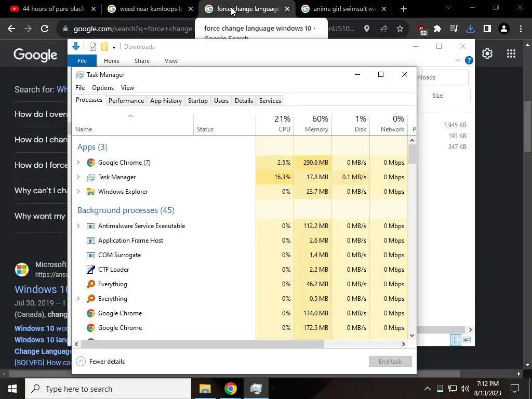Image resolution: width=532 pixels, height=399 pixels.
Task: Sort processes by the Memory column header
Action: pyautogui.click(x=313, y=124)
